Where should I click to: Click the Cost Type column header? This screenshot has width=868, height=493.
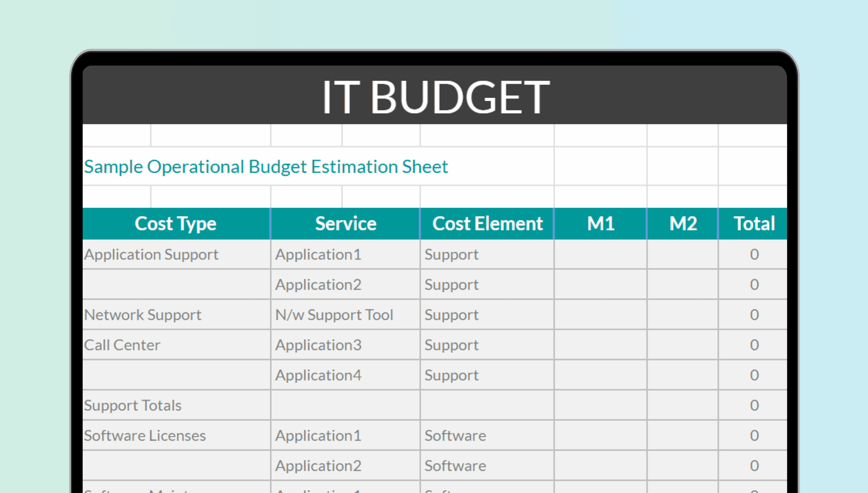176,223
